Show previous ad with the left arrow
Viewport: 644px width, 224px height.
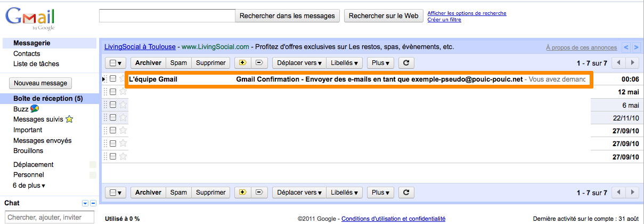click(626, 47)
